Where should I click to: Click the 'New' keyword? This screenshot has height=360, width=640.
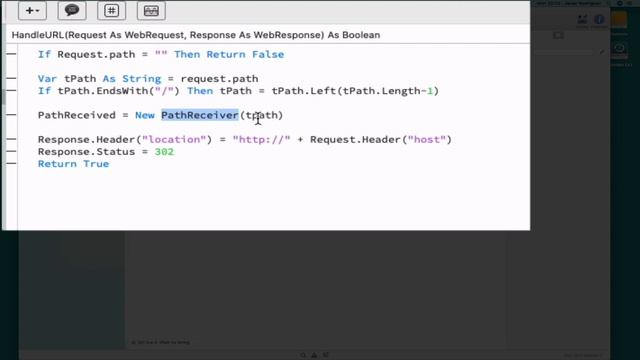[x=145, y=115]
